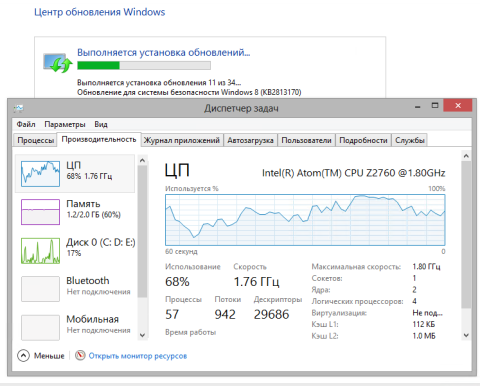
Task: Select the ЦП mini graph thumbnail
Action: click(x=40, y=174)
